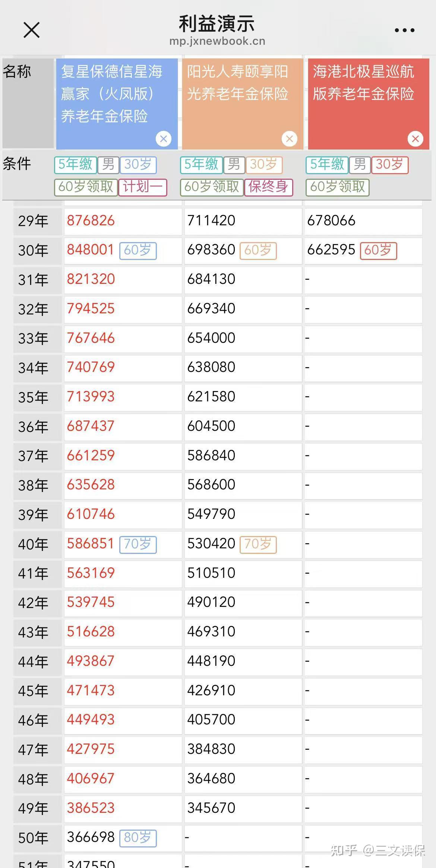This screenshot has height=868, width=436.
Task: Select the 45年 row label
Action: (x=34, y=691)
